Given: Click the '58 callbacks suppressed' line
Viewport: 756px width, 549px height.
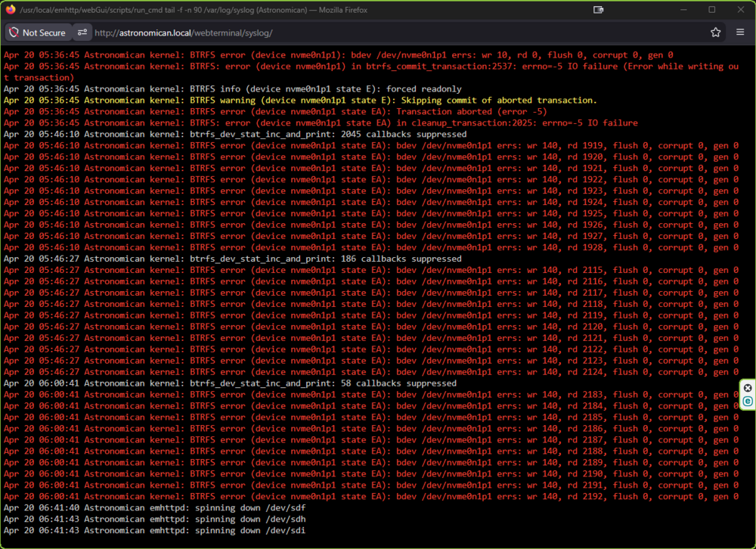Looking at the screenshot, I should coord(230,383).
